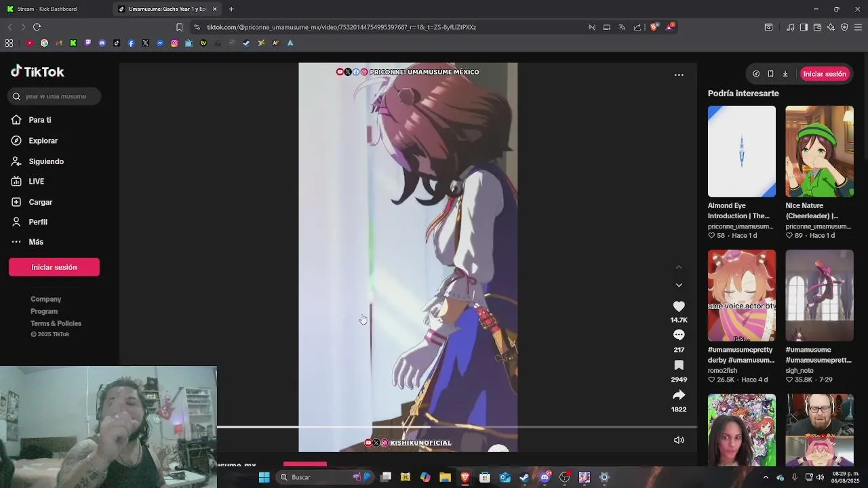Open the browser hamburger menu
868x488 pixels.
coord(858,27)
